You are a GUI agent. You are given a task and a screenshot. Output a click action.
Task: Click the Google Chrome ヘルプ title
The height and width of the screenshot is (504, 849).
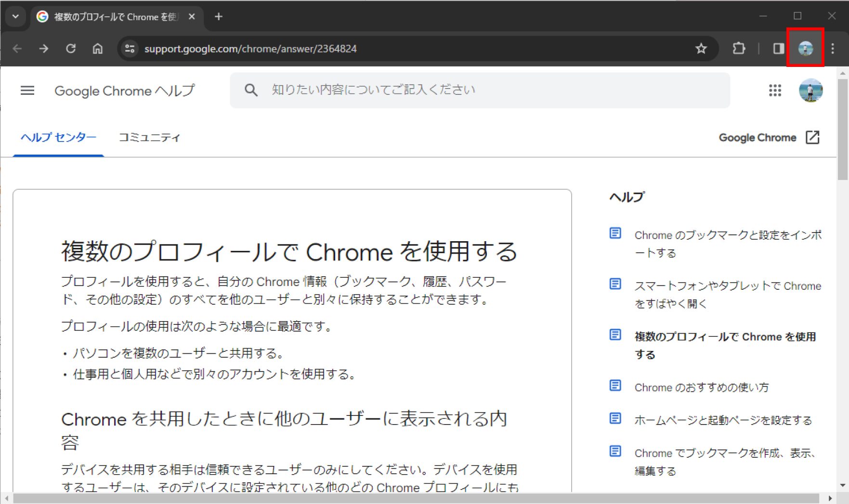point(124,90)
